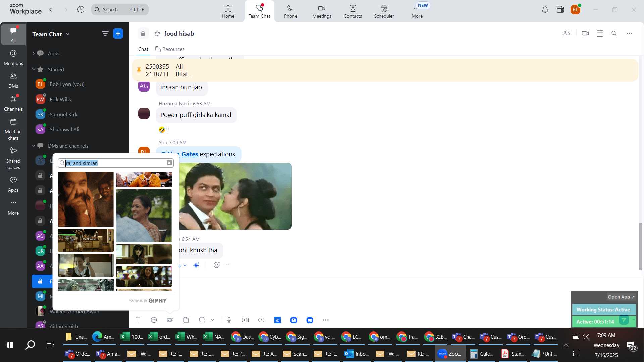This screenshot has height=362, width=644.
Task: Open chat with Erik Wills
Action: [77, 99]
